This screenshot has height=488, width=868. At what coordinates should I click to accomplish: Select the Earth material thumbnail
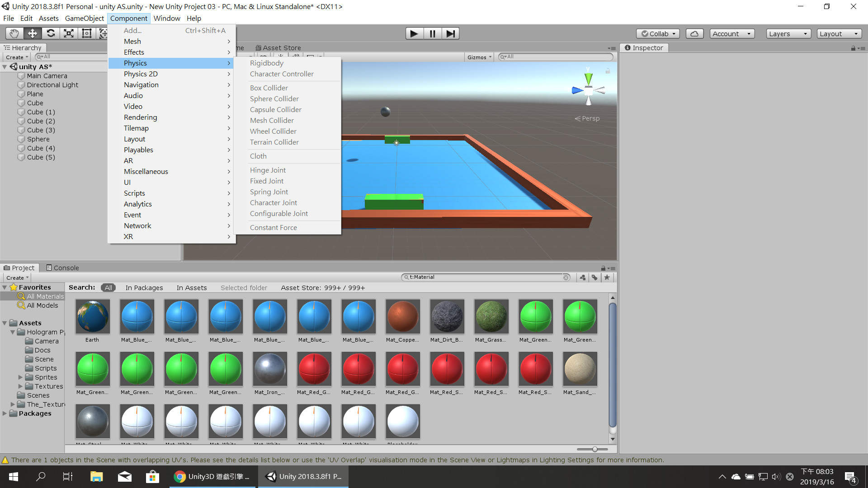[92, 316]
